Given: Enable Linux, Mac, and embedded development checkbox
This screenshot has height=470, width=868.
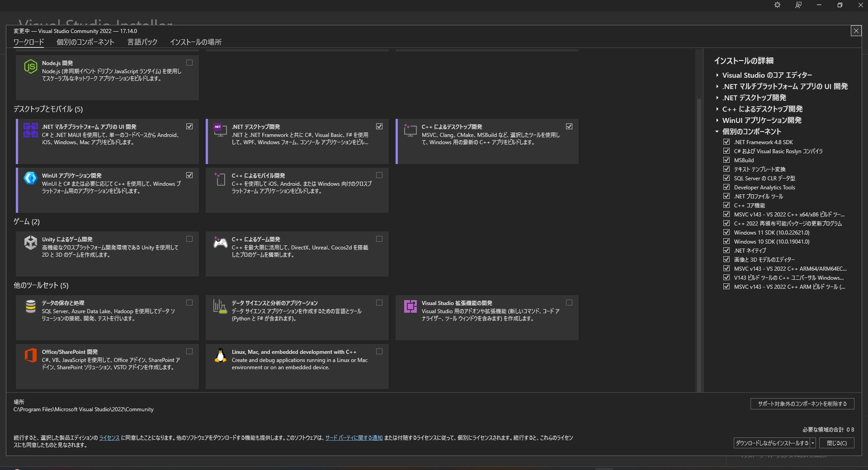Looking at the screenshot, I should coord(379,352).
